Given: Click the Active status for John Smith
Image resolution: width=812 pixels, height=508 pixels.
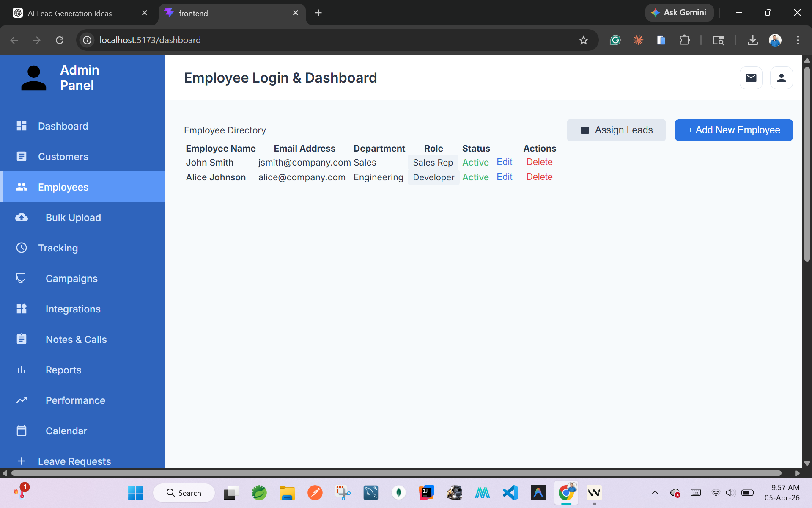Looking at the screenshot, I should coord(475,163).
